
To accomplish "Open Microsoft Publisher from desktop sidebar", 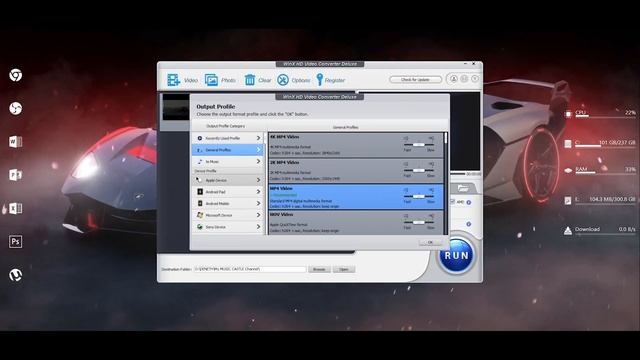I will [16, 175].
